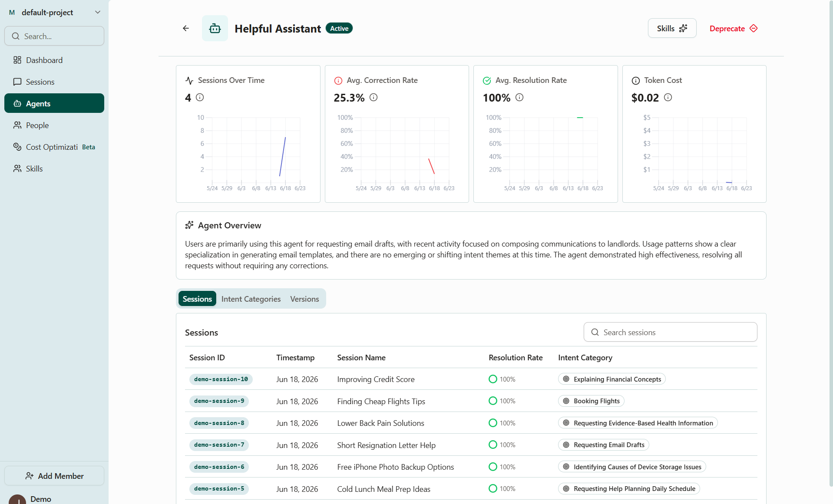Click the Timestamp column header

(295, 357)
